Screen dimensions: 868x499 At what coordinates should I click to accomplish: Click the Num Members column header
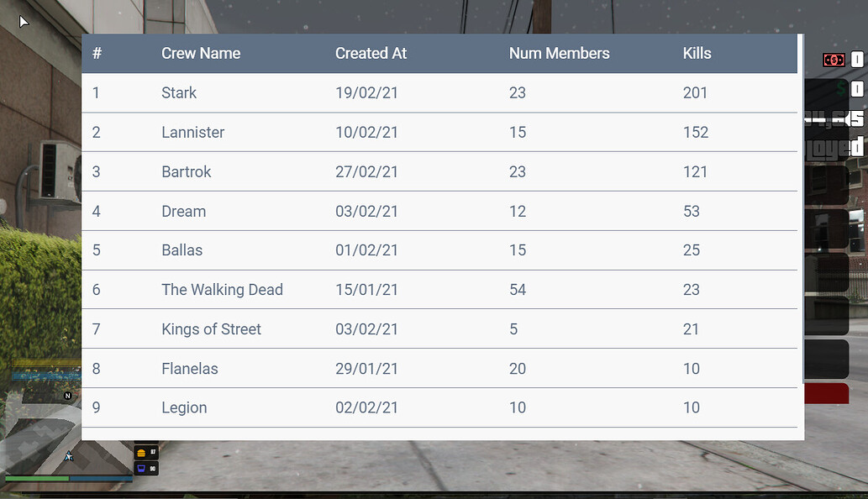[x=559, y=54]
